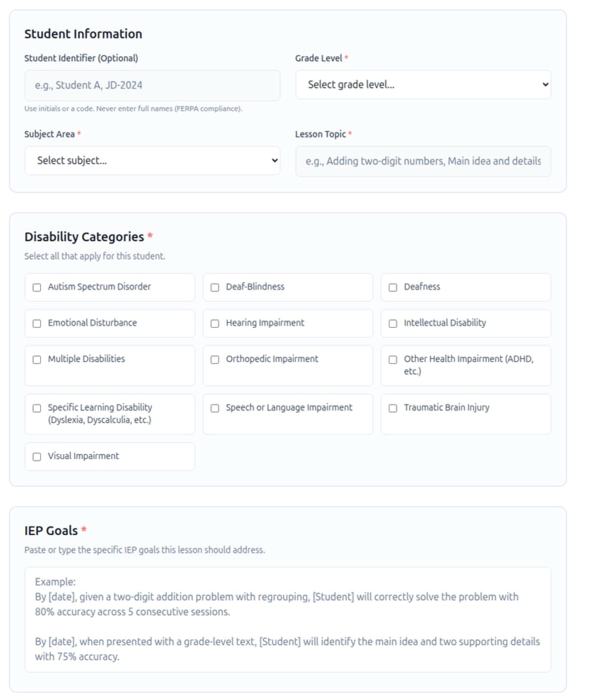Viewport: 593px width, 700px height.
Task: Select the Traumatic Brain Injury checkbox
Action: tap(393, 408)
